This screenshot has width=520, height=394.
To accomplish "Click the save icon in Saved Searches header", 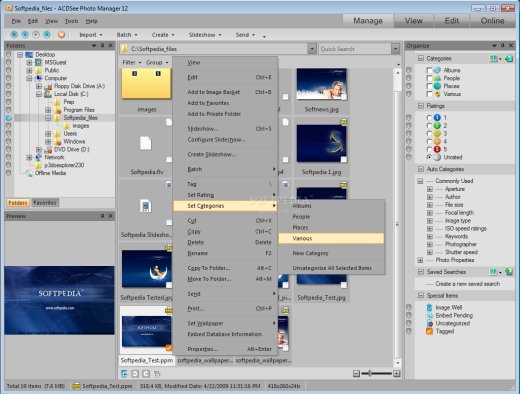I will 509,272.
